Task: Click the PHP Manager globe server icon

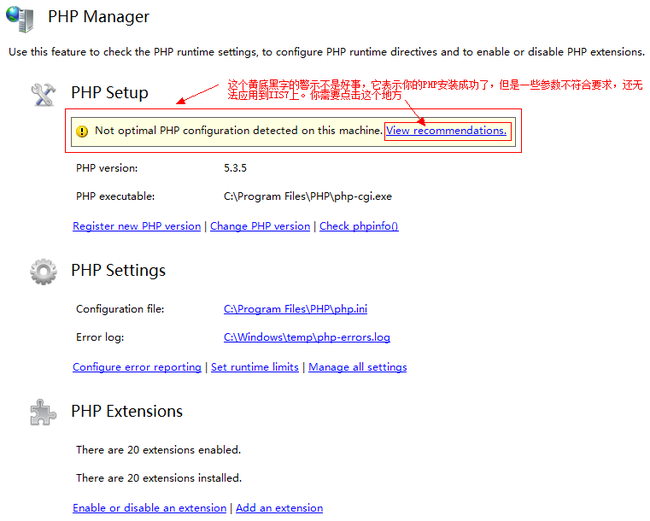Action: (19, 18)
